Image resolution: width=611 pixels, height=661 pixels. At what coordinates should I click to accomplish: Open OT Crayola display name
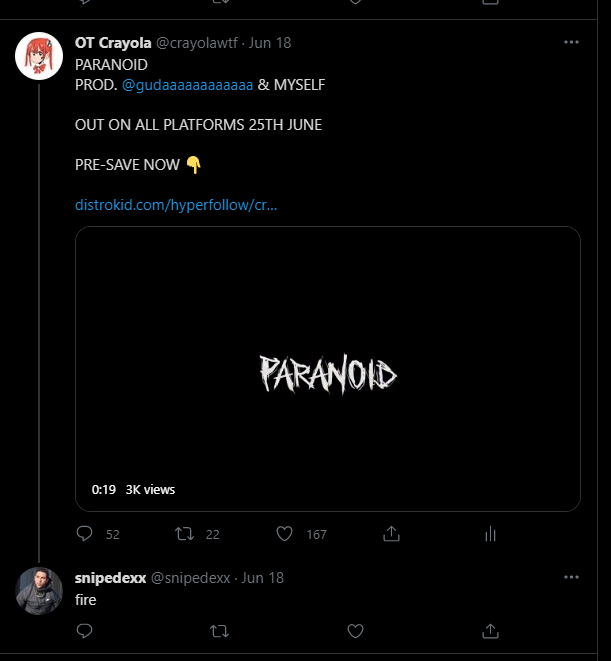point(112,43)
